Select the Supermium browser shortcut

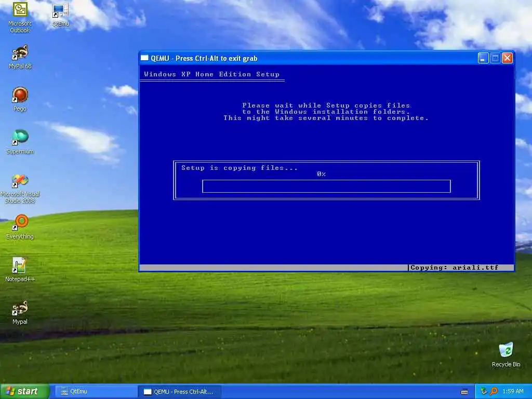20,142
